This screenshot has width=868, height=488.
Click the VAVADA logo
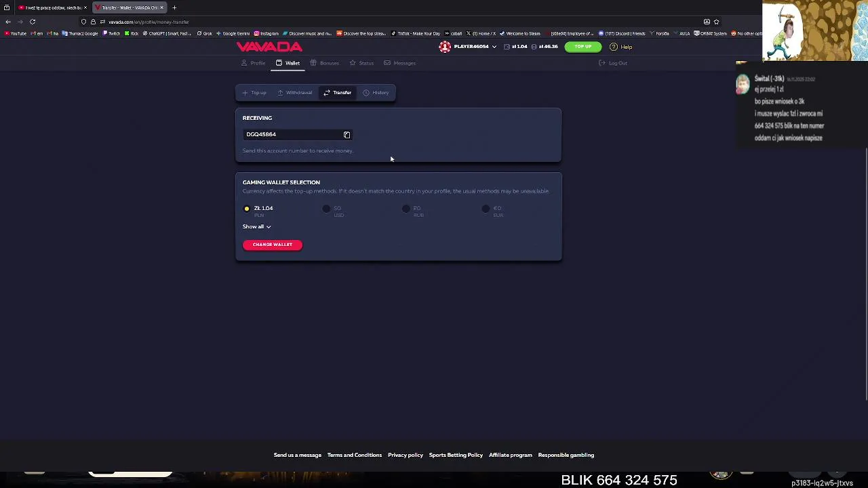[269, 47]
